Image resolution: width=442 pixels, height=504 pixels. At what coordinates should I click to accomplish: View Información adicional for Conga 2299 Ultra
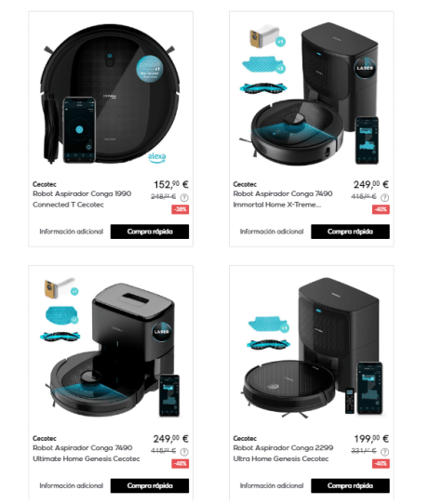click(272, 485)
